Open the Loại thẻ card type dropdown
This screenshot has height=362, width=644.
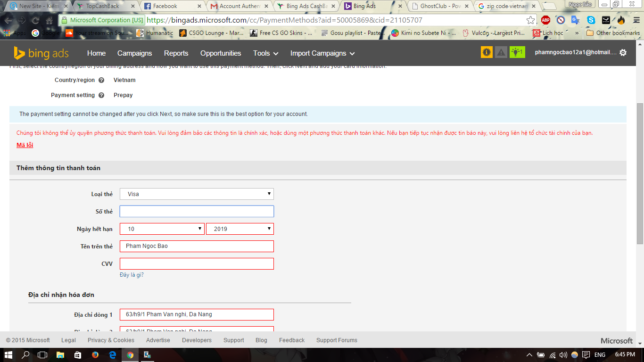(x=197, y=194)
